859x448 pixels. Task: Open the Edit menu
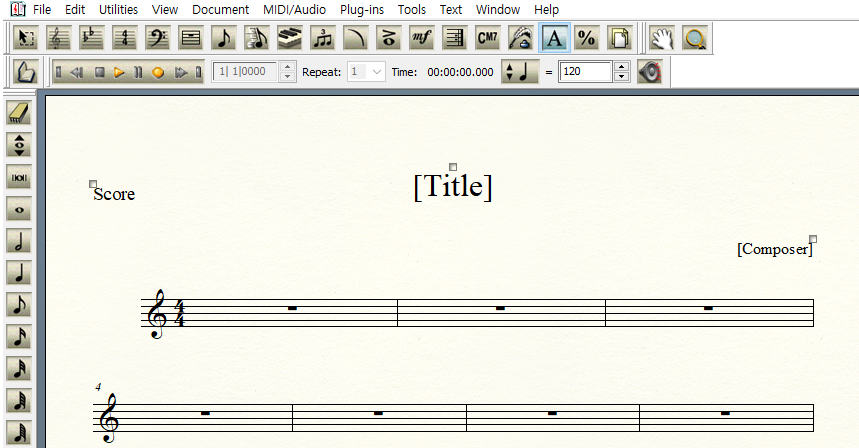click(x=75, y=9)
